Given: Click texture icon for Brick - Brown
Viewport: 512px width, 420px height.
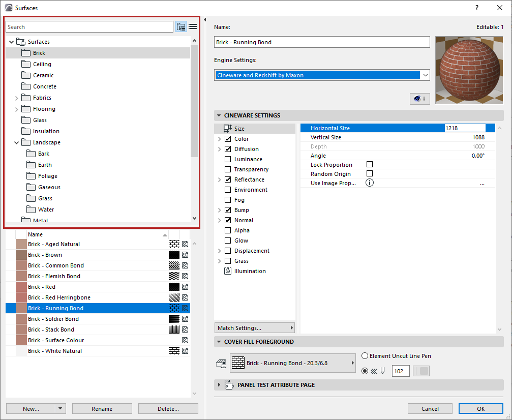Looking at the screenshot, I should 185,255.
